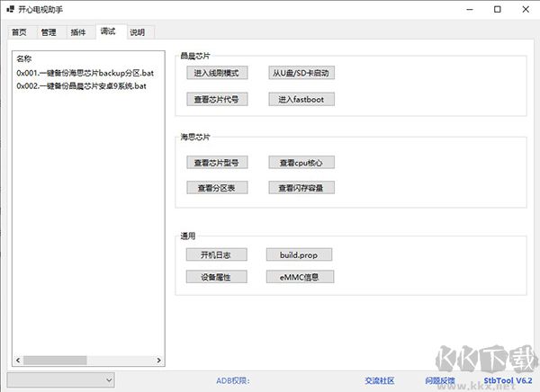Click the StbTool V6.2 link
Image resolution: width=540 pixels, height=392 pixels.
[x=508, y=380]
